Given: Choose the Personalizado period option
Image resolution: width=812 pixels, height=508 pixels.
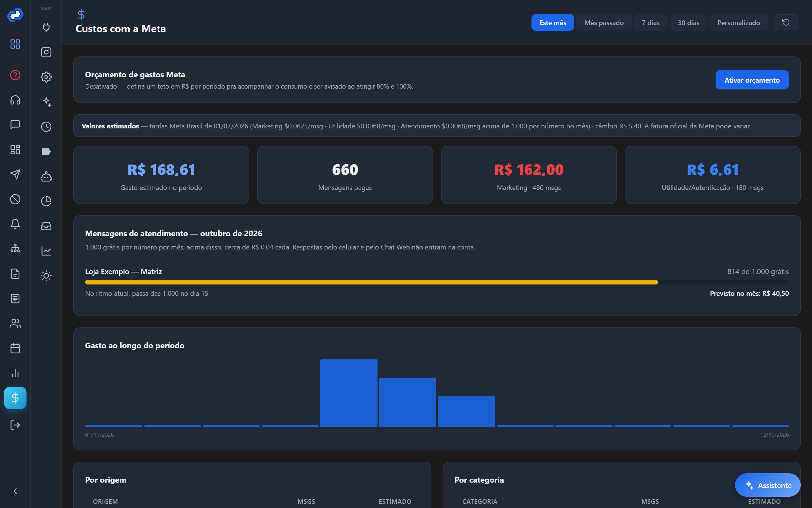Looking at the screenshot, I should (x=738, y=23).
